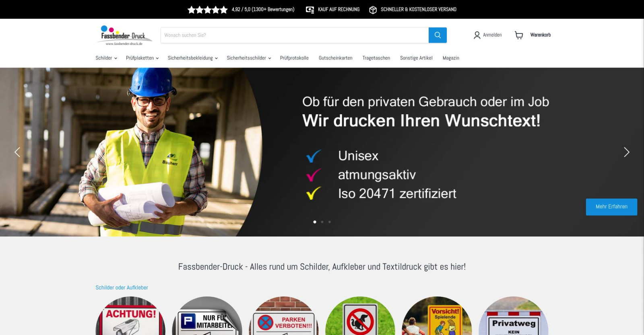The image size is (644, 335).
Task: Open the Parken verboten sign thumbnail
Action: click(284, 316)
